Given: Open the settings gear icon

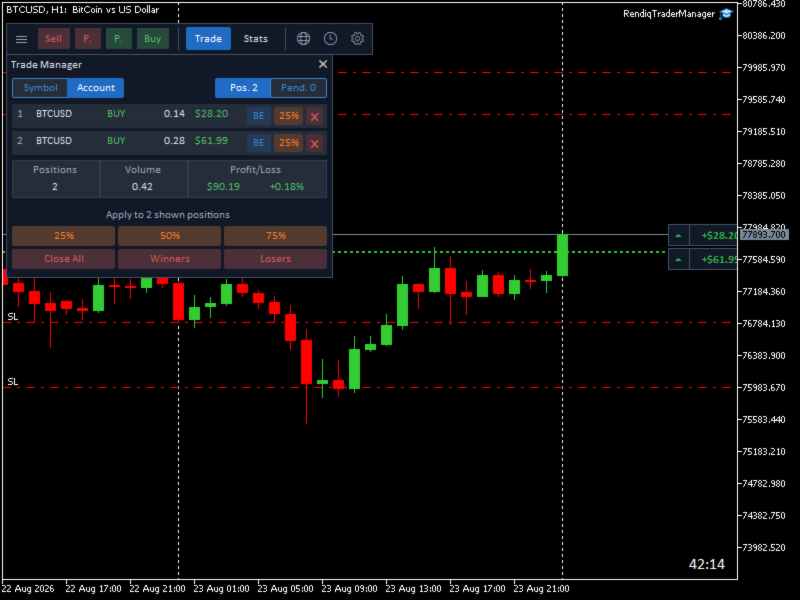Looking at the screenshot, I should 358,39.
